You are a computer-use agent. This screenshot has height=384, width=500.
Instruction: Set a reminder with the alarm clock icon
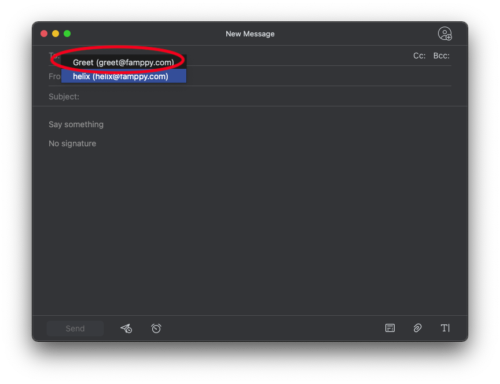156,328
